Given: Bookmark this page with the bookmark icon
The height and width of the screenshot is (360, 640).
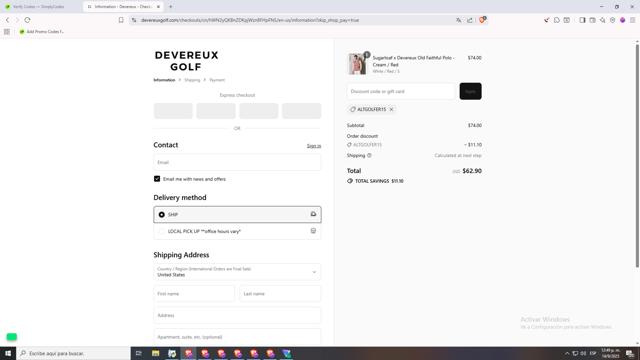Looking at the screenshot, I should pyautogui.click(x=121, y=20).
